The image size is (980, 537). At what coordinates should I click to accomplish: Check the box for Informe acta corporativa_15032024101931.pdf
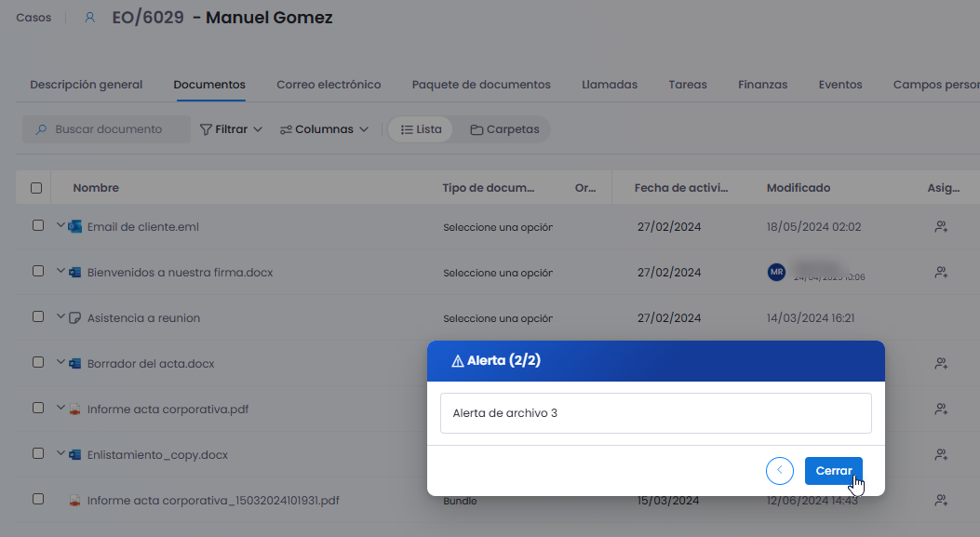click(x=38, y=499)
